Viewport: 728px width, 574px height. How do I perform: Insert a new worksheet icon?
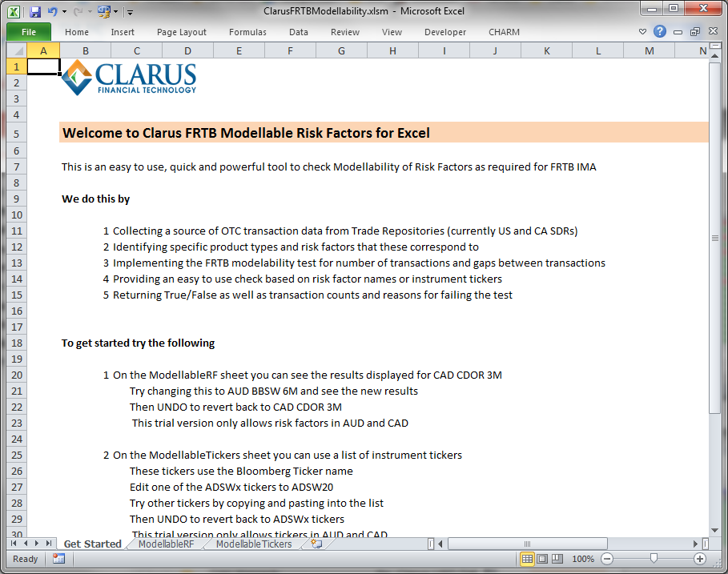pos(316,544)
